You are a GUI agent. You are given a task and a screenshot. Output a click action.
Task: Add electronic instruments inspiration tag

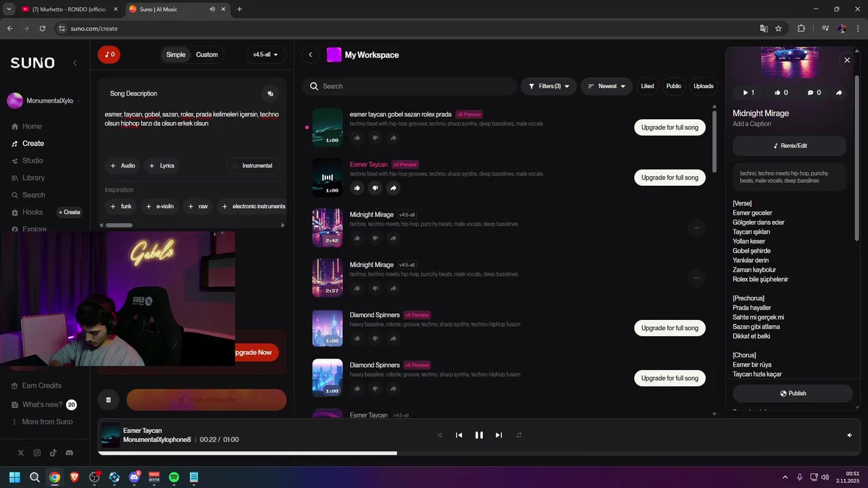click(x=252, y=206)
